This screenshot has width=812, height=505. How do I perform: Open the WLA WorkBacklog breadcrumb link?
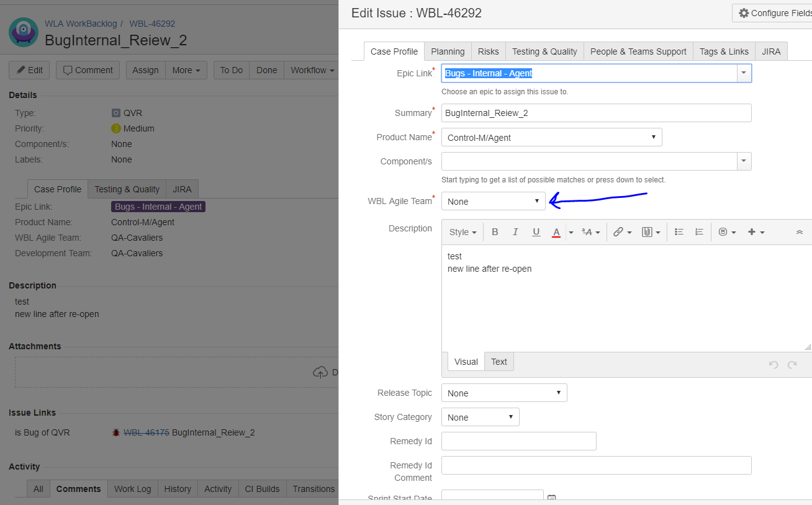coord(81,24)
